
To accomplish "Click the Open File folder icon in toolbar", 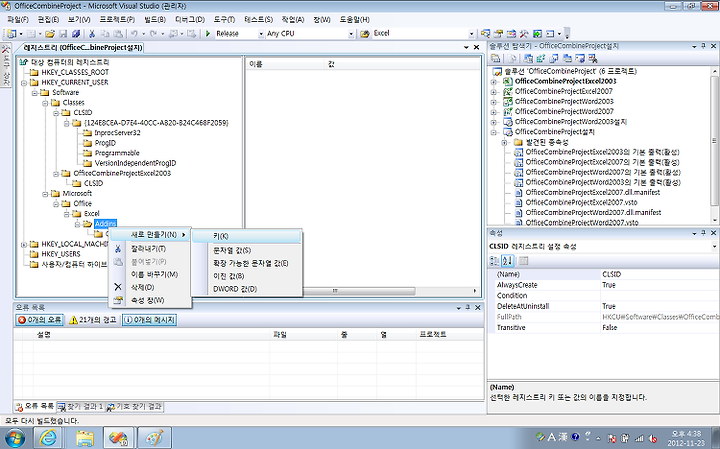I will click(x=50, y=34).
